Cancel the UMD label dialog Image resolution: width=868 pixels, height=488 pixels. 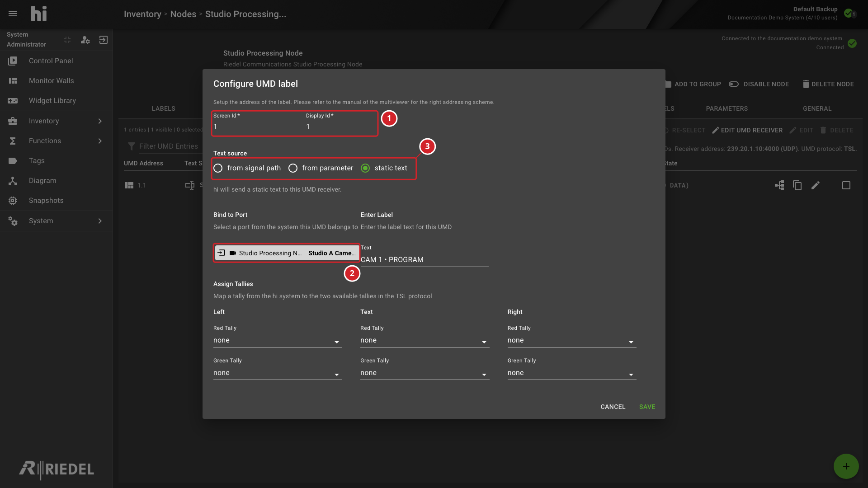point(613,407)
